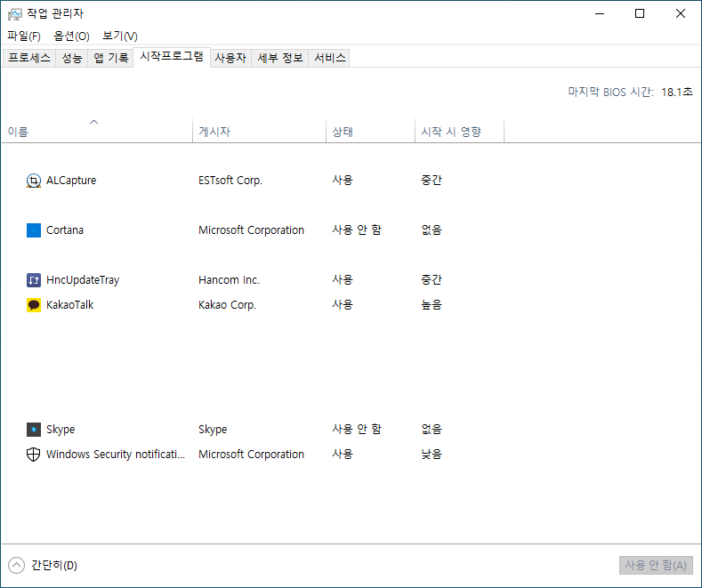
Task: Switch to the 사용자 tab
Action: (230, 58)
